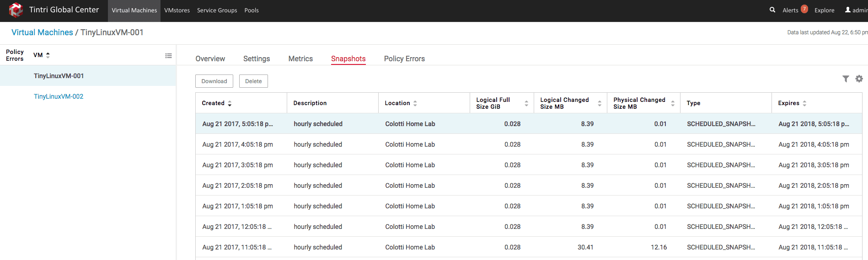Screen dimensions: 868x260
Task: Open VMstores in top navigation
Action: (177, 11)
